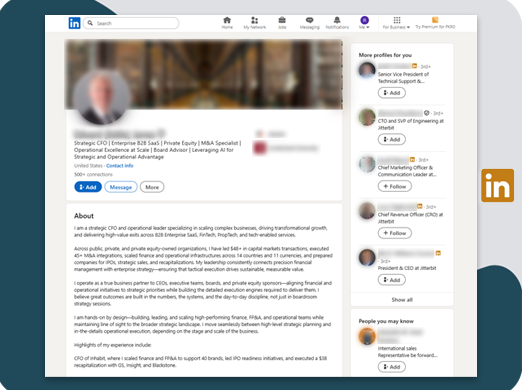Click the Try Premium link

(435, 23)
